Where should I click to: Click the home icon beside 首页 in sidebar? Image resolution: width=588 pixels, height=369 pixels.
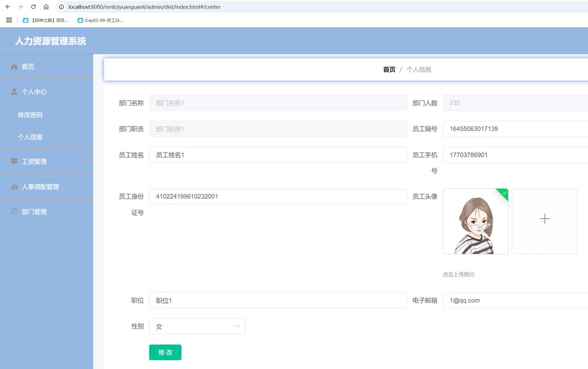[14, 66]
